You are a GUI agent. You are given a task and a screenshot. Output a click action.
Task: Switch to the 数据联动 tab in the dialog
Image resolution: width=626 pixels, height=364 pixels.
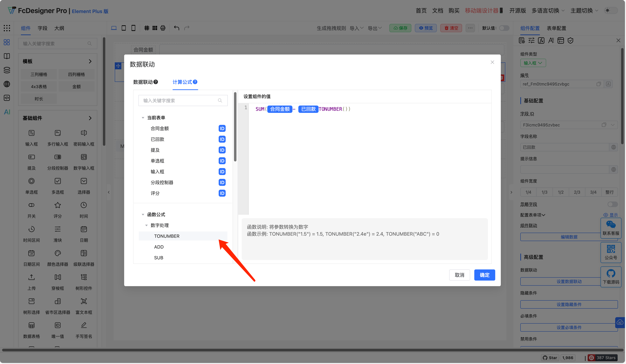(143, 82)
